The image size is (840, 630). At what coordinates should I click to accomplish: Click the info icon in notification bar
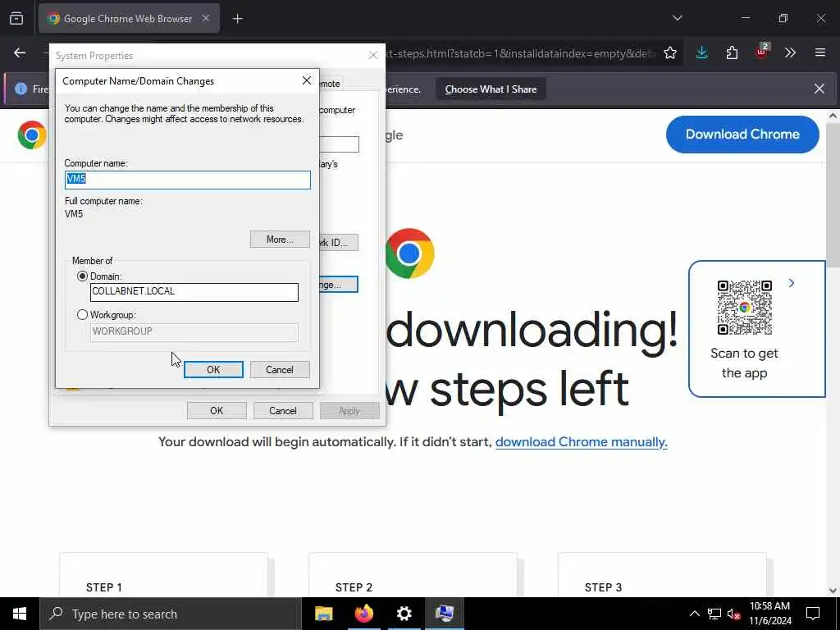[x=21, y=89]
